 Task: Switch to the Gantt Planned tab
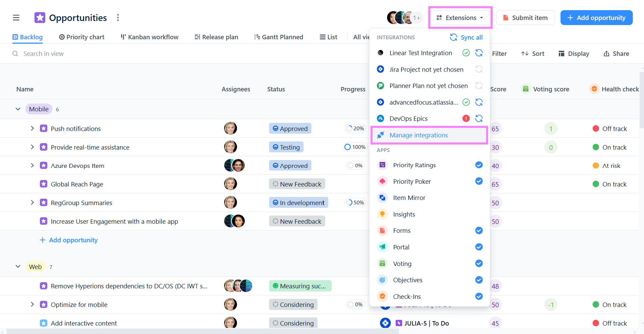click(x=279, y=37)
